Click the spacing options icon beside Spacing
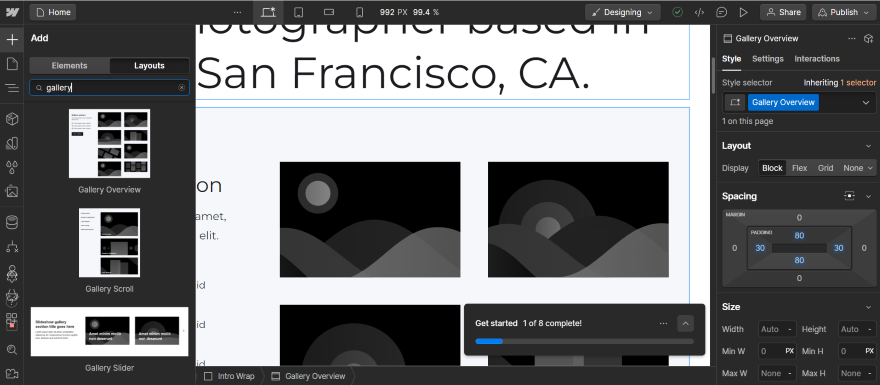 click(x=850, y=196)
